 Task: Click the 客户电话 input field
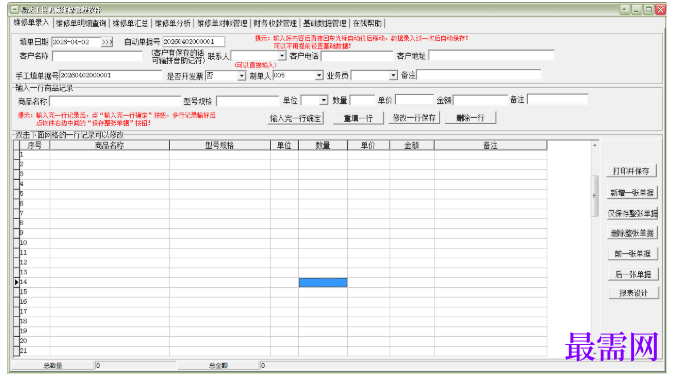(357, 56)
